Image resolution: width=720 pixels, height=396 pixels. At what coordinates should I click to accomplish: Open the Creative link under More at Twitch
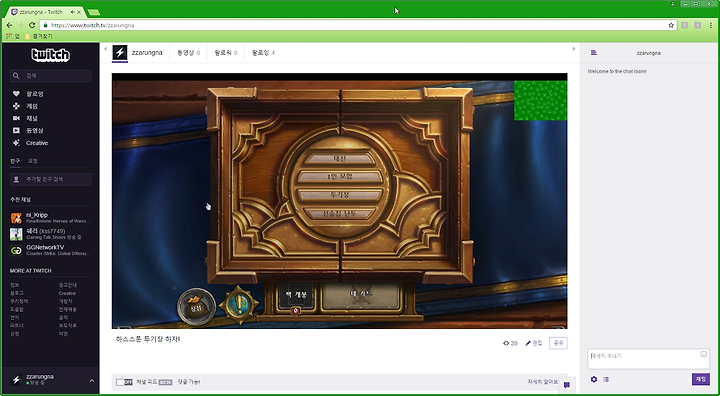coord(67,293)
